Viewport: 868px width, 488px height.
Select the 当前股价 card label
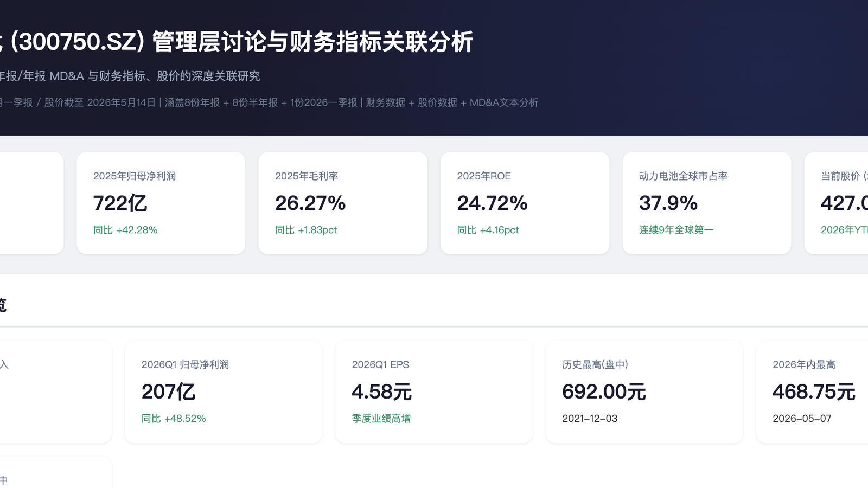(x=844, y=176)
